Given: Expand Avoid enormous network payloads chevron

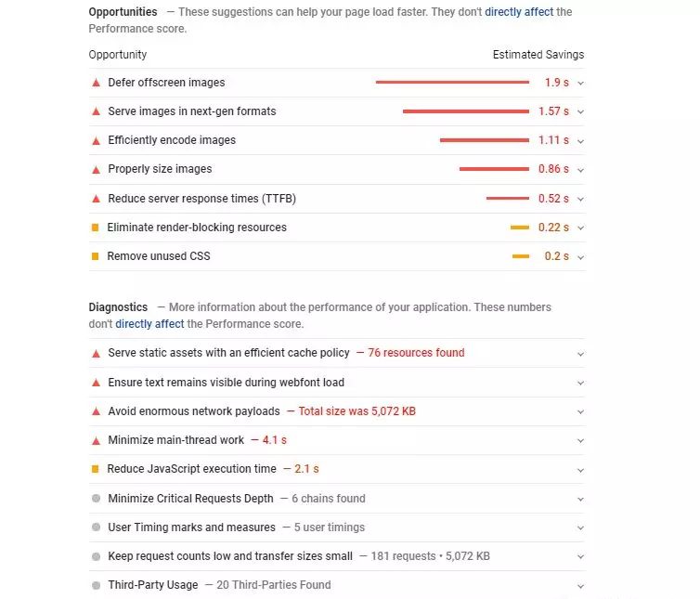Looking at the screenshot, I should tap(580, 411).
